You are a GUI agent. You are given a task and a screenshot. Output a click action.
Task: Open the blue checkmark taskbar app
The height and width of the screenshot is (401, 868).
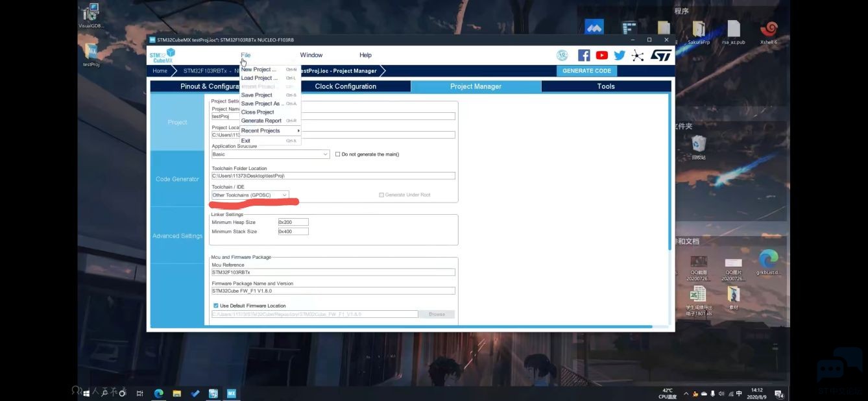[195, 393]
